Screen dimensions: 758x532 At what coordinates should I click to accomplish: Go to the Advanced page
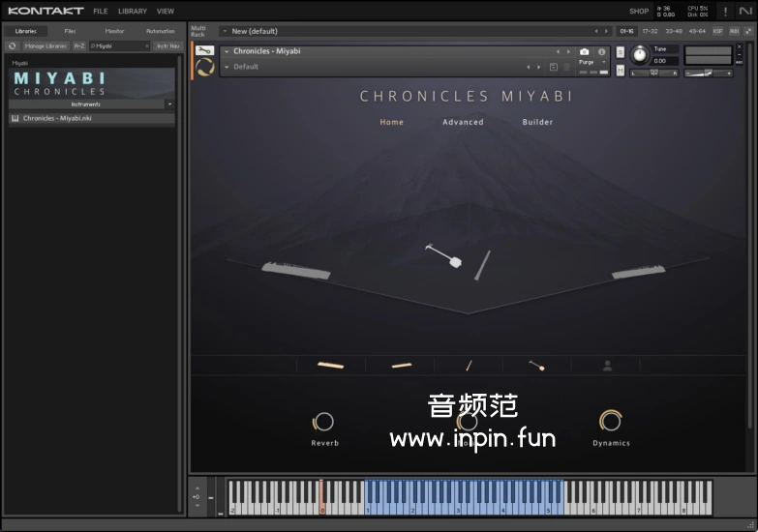[463, 122]
